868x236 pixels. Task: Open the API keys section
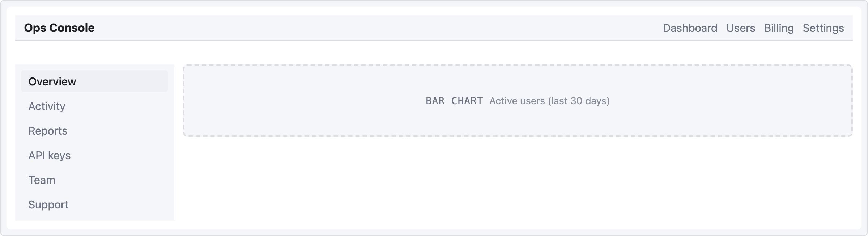coord(50,155)
